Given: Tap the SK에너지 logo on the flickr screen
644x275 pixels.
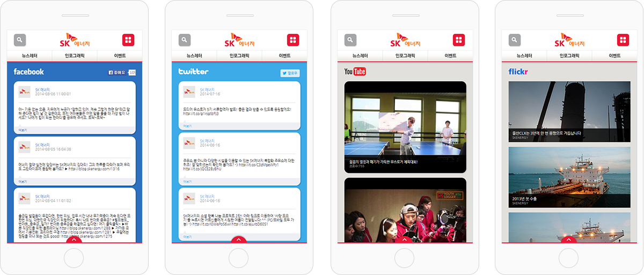Looking at the screenshot, I should click(569, 40).
